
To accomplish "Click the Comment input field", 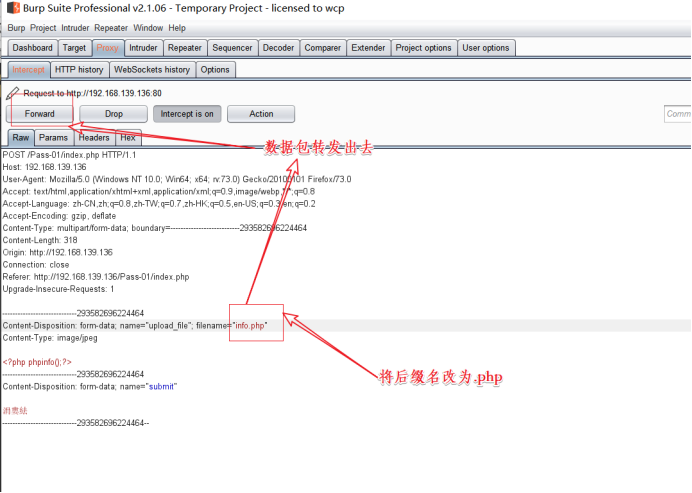I will click(x=677, y=114).
